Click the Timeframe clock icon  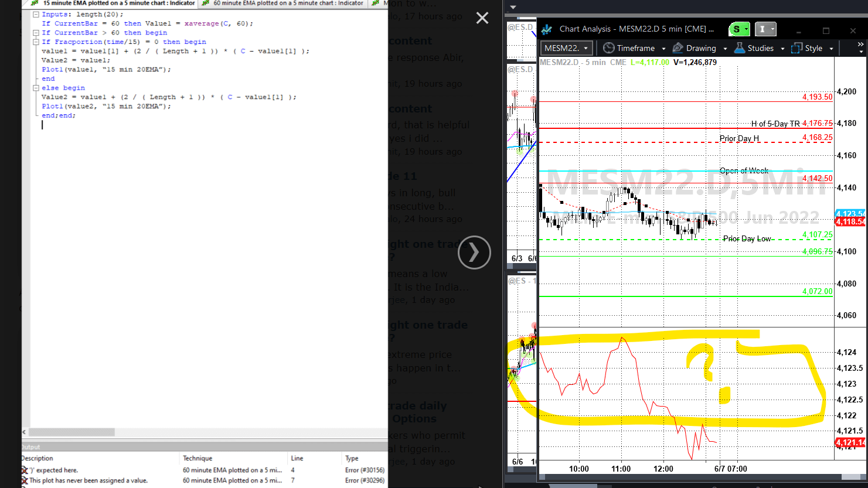[x=608, y=48]
